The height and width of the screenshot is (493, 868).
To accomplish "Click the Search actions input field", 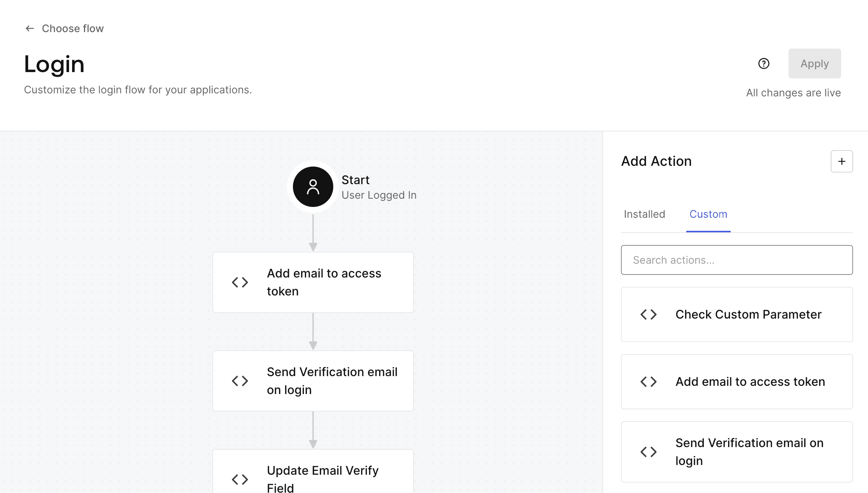I will pyautogui.click(x=737, y=260).
